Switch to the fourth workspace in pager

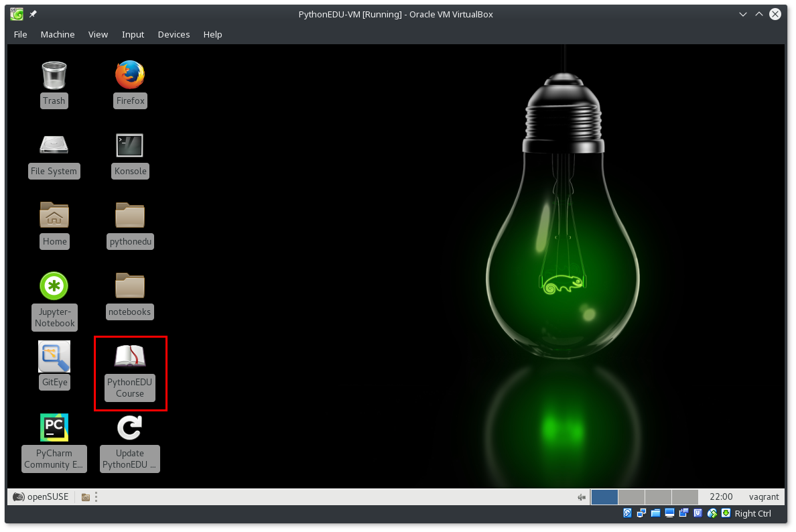pyautogui.click(x=685, y=497)
